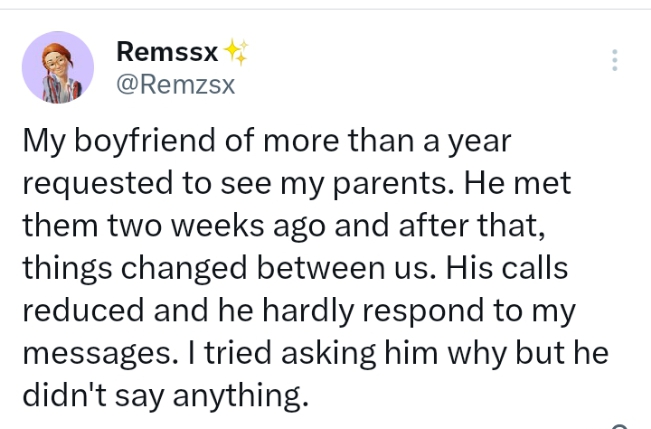Click the sparkle emoji beside Remssx
Viewport: 651px width, 429px height.
(237, 50)
